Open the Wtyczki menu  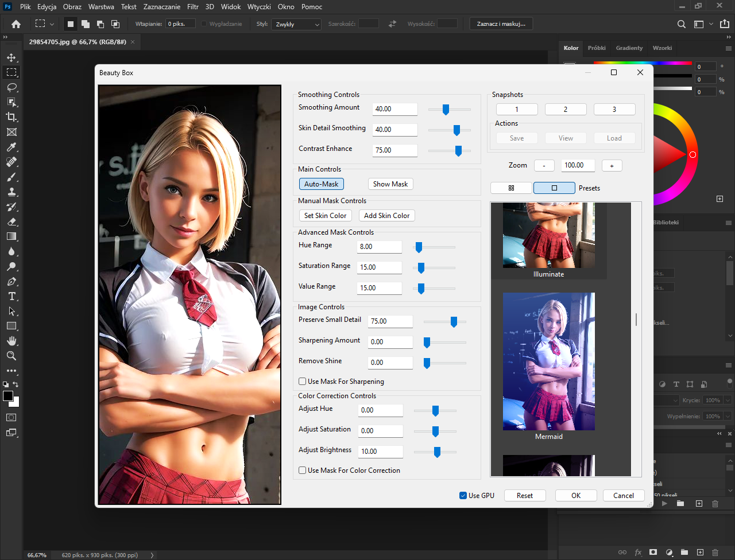[259, 7]
